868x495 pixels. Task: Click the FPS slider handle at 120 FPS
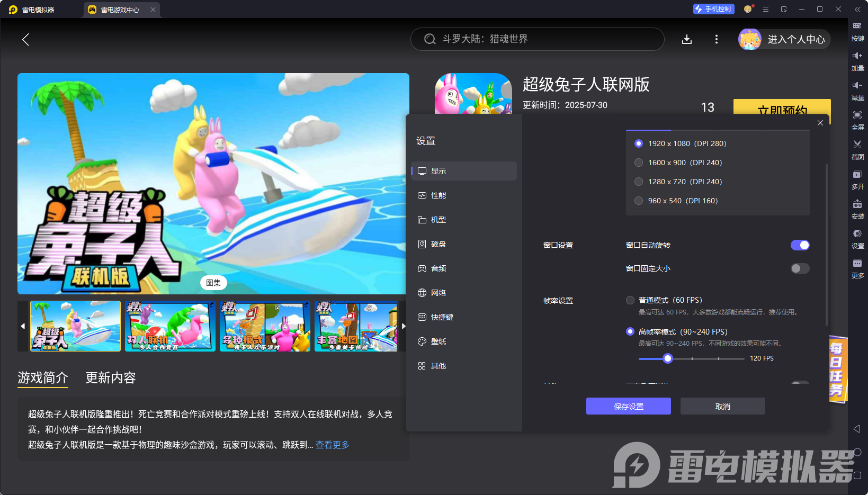(x=667, y=358)
